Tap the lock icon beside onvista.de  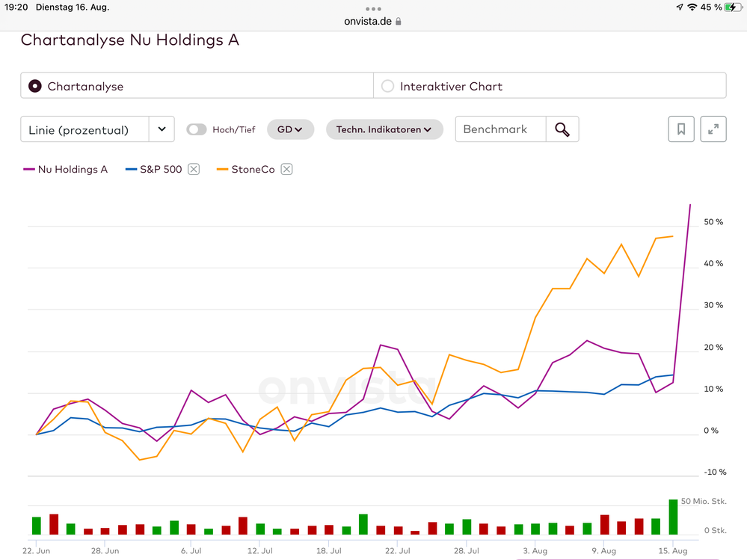(399, 22)
